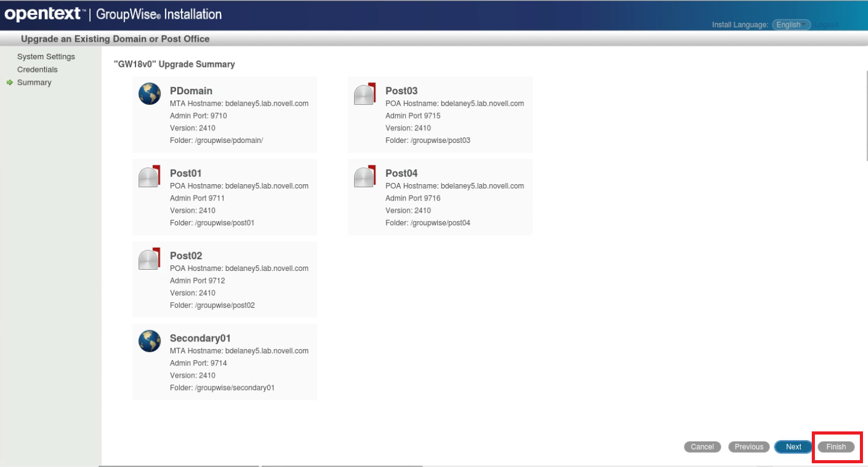Click the green arrow beside Summary
Viewport: 868px width, 467px height.
coord(9,82)
